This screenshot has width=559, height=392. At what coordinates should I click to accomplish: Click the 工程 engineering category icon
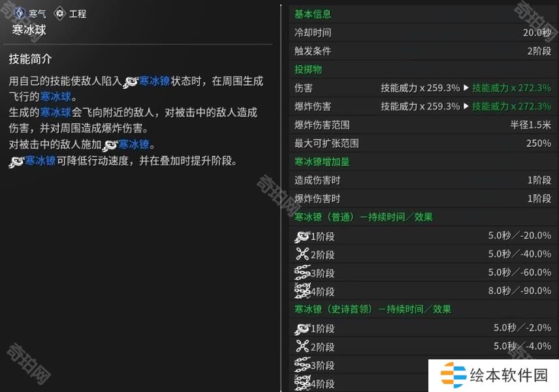60,13
